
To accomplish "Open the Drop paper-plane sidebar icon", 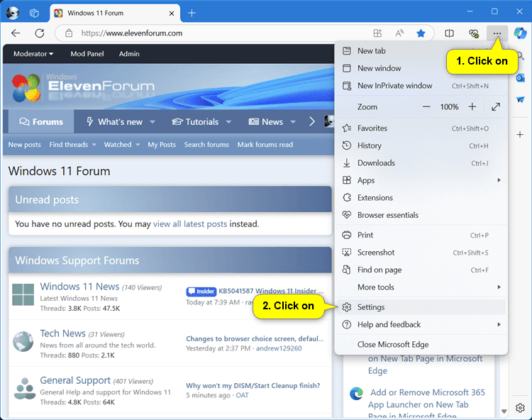I will coord(520,100).
